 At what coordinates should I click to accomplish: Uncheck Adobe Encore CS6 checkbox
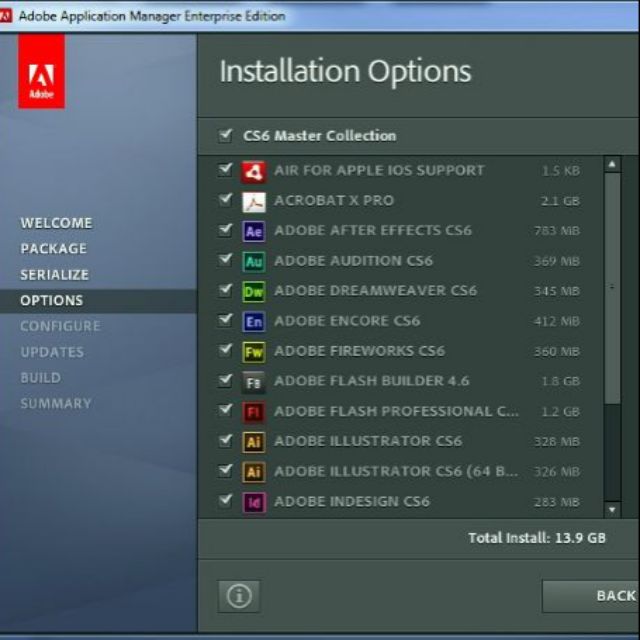click(x=225, y=319)
